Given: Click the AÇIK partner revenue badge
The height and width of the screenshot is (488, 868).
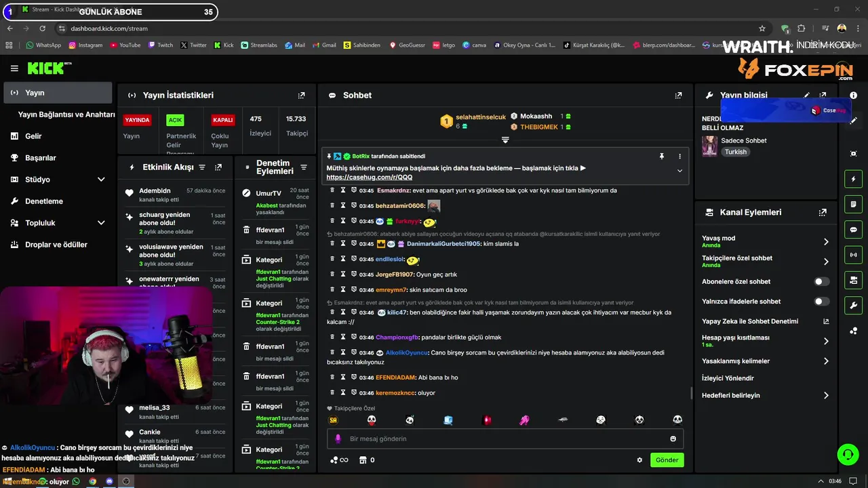Looking at the screenshot, I should pos(175,120).
